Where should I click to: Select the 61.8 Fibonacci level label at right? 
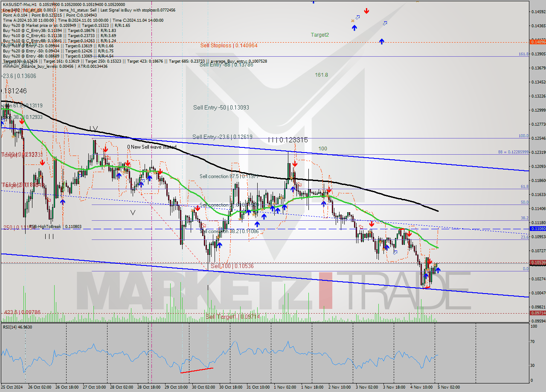[525, 187]
